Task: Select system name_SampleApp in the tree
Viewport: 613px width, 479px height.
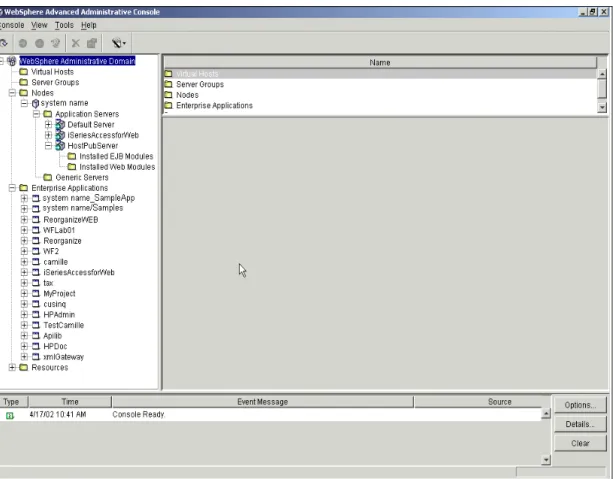Action: click(x=89, y=198)
